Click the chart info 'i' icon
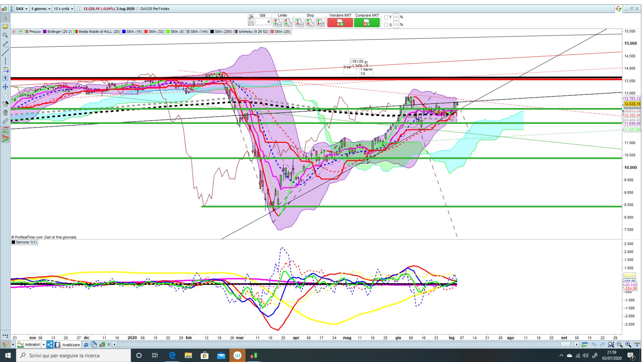Viewport: 644px width, 362px height. point(79,9)
